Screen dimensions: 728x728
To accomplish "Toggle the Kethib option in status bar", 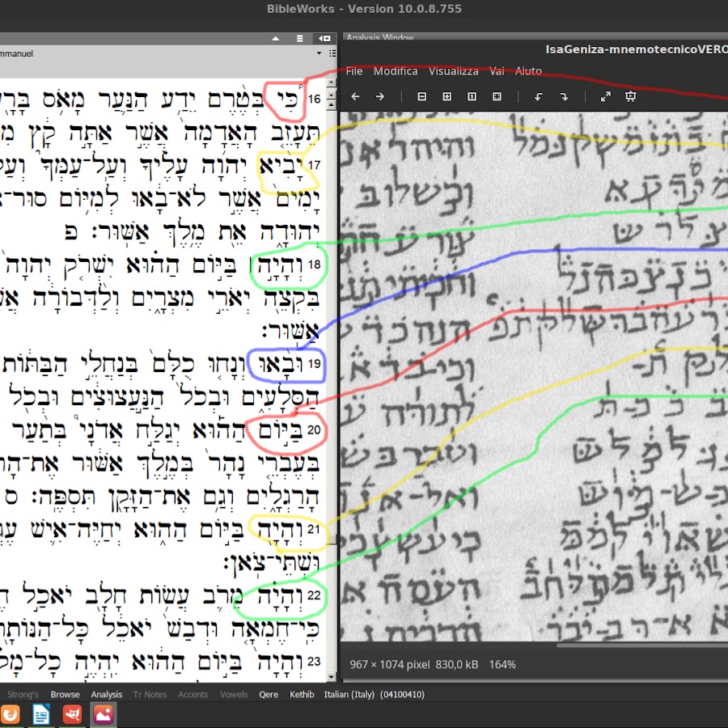I will pyautogui.click(x=302, y=694).
